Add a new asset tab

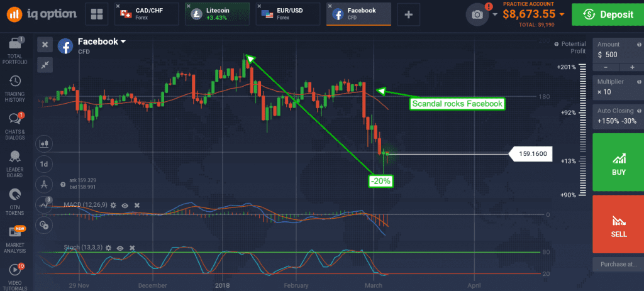[408, 14]
